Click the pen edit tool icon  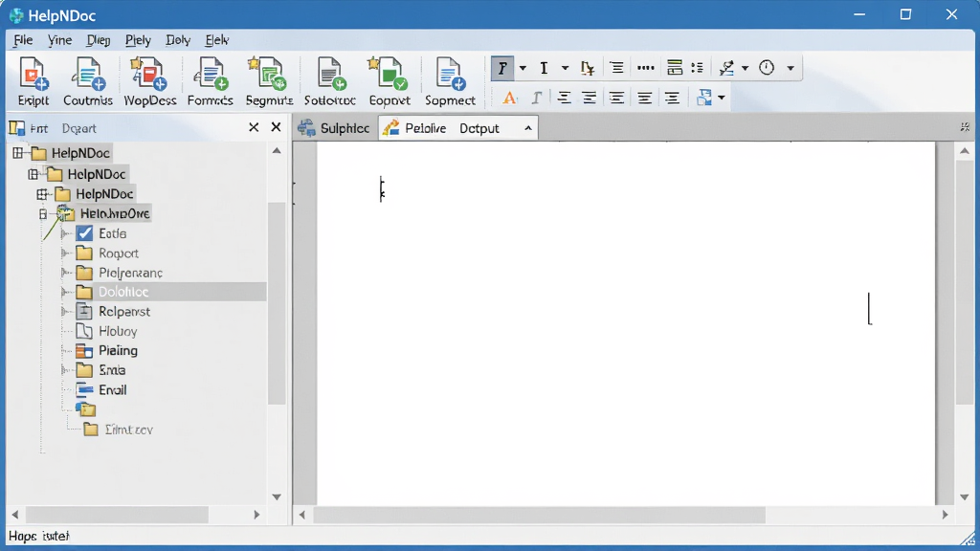coord(726,68)
